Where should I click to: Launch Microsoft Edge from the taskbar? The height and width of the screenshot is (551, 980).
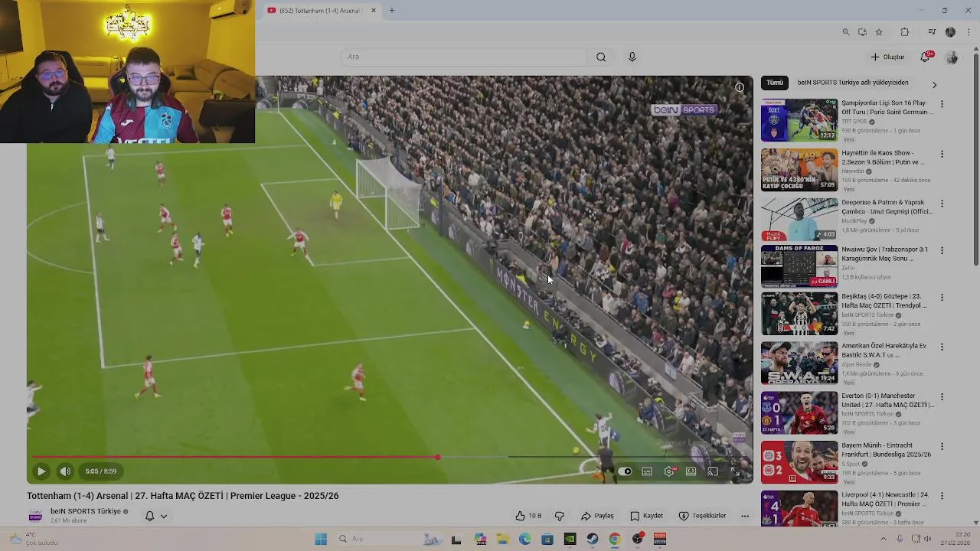524,540
